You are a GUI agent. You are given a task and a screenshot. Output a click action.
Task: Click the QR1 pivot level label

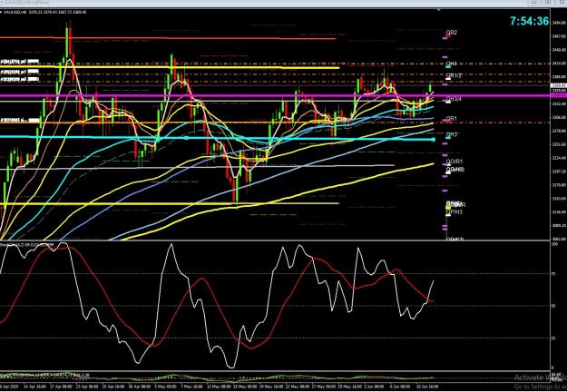[x=451, y=119]
